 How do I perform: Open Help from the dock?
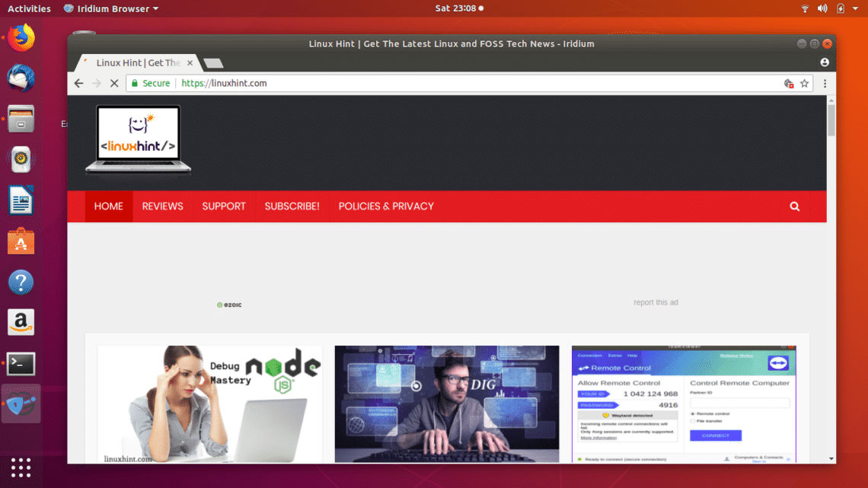point(21,282)
